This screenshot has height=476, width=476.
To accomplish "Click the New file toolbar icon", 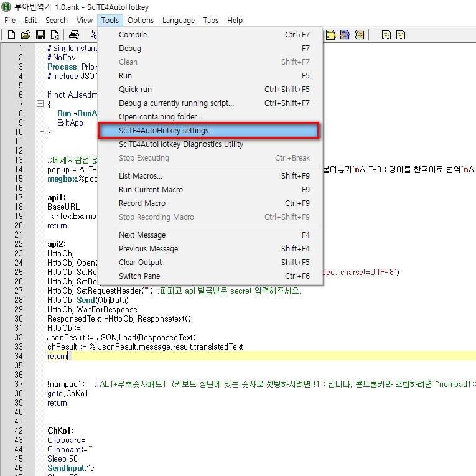I will coord(11,35).
